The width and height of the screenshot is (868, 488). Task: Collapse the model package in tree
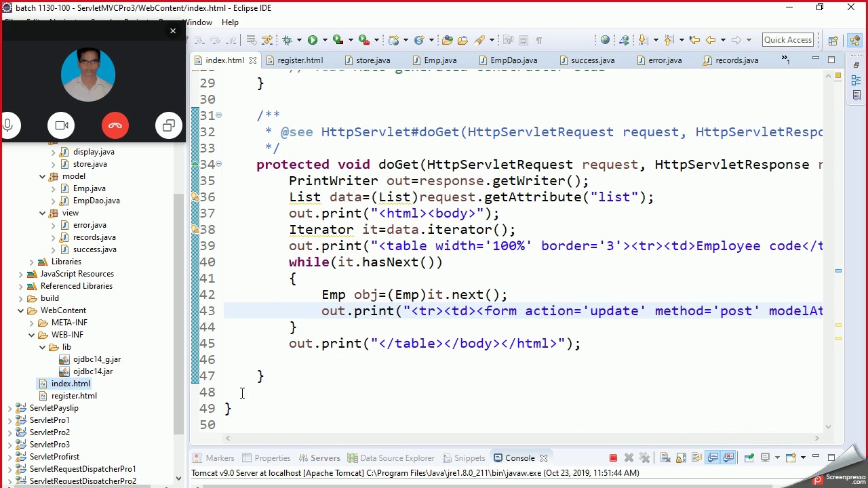click(x=43, y=176)
